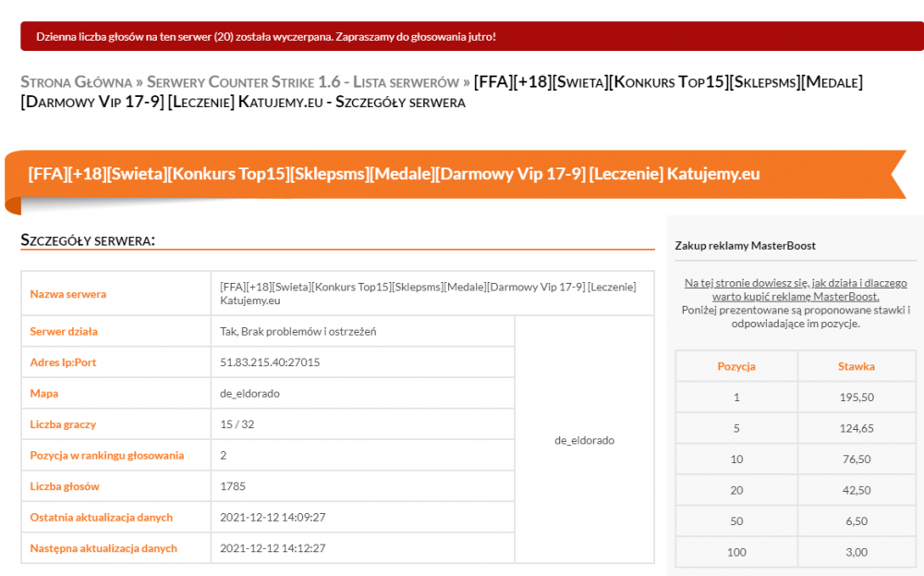
Task: Select rate 6,50
Action: pos(857,521)
